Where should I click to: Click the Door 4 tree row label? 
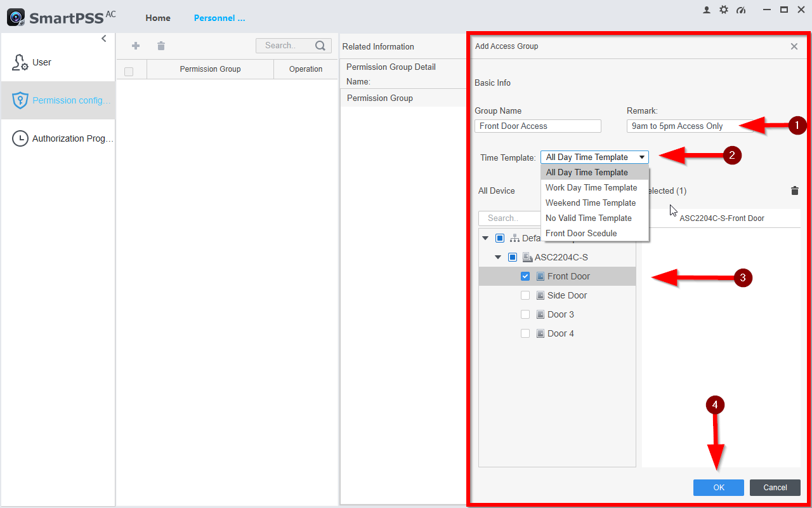click(x=561, y=333)
